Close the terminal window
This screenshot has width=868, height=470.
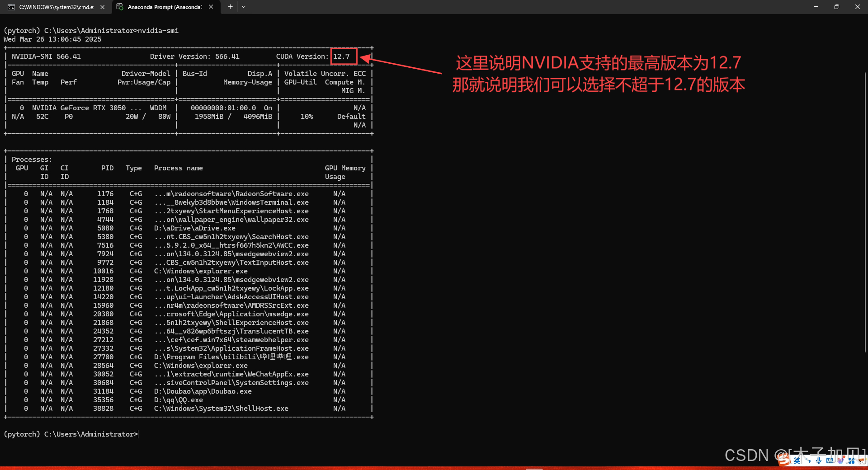858,7
